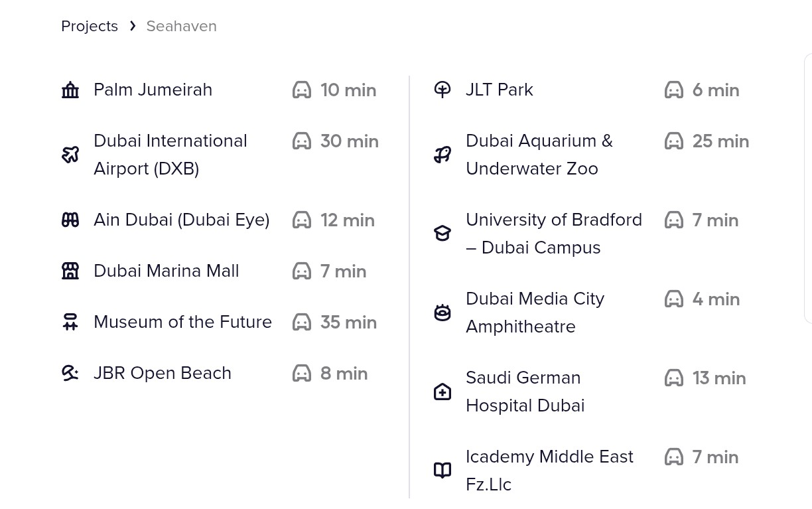The width and height of the screenshot is (812, 509).
Task: Click the Projects breadcrumb link
Action: point(90,26)
